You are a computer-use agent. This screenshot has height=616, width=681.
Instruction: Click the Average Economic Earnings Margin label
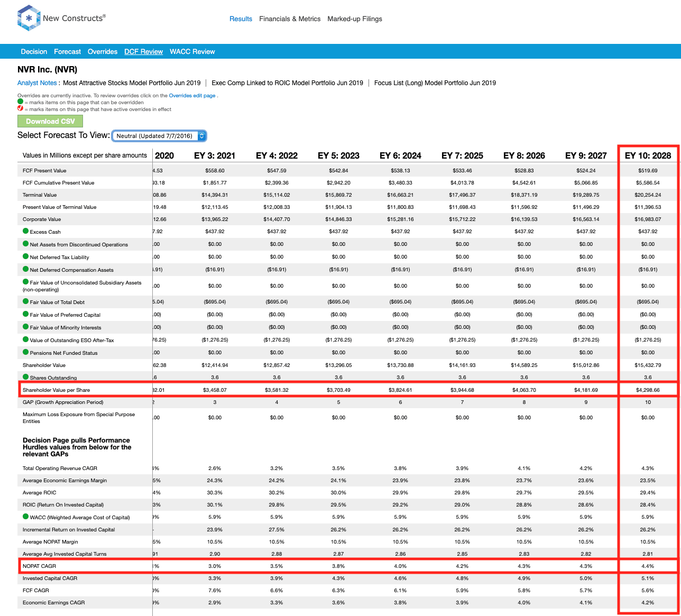[x=65, y=480]
